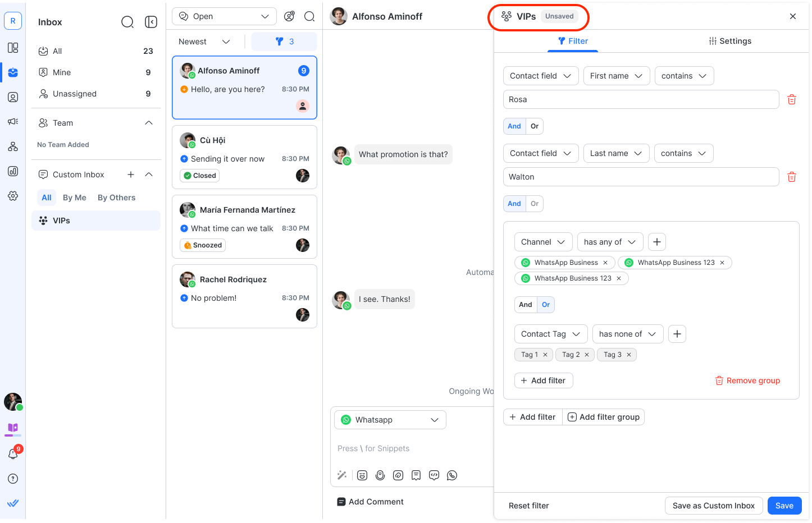Click the Walton last name input field
The width and height of the screenshot is (812, 523).
point(641,177)
